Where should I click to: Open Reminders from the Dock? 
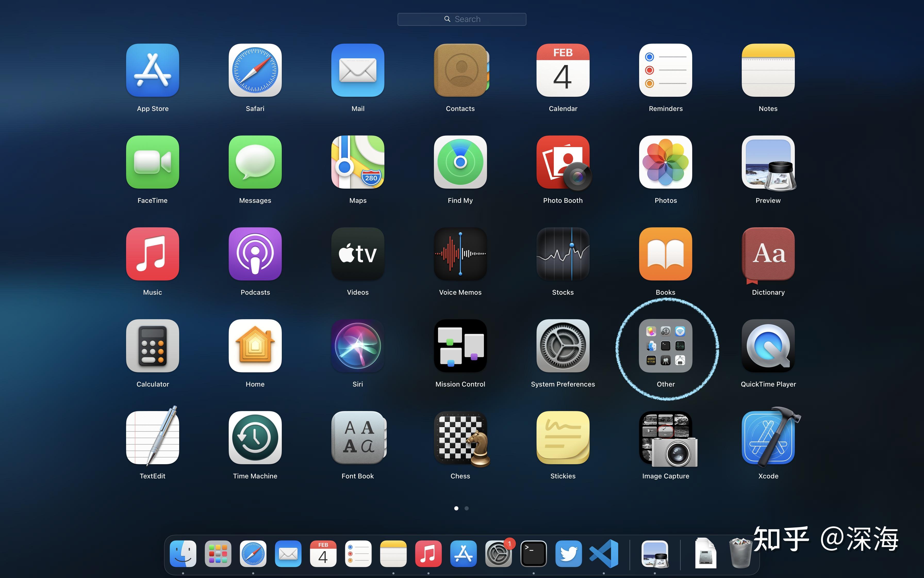tap(358, 553)
